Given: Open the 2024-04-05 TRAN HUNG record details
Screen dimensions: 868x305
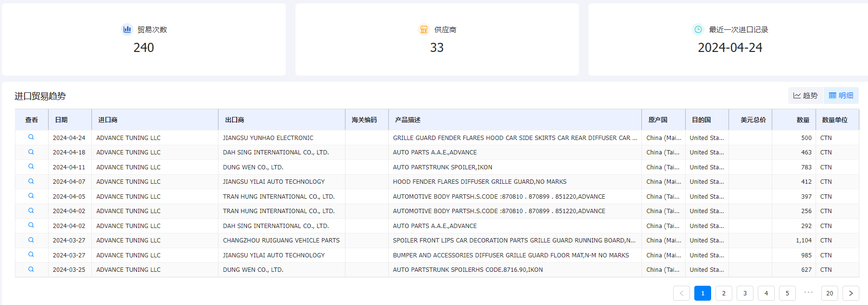Looking at the screenshot, I should point(31,196).
